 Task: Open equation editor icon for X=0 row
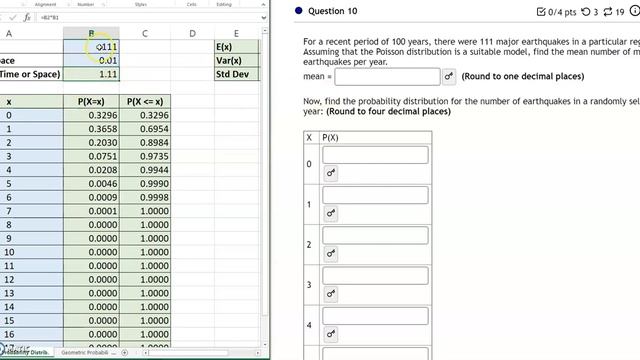click(x=331, y=173)
